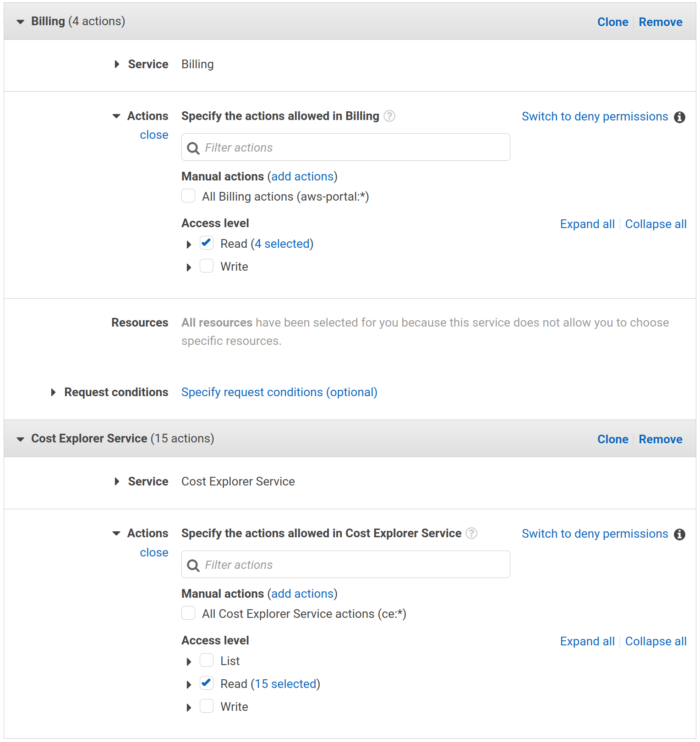This screenshot has width=700, height=742.
Task: Uncheck the Billing Read access level checkbox
Action: point(207,243)
